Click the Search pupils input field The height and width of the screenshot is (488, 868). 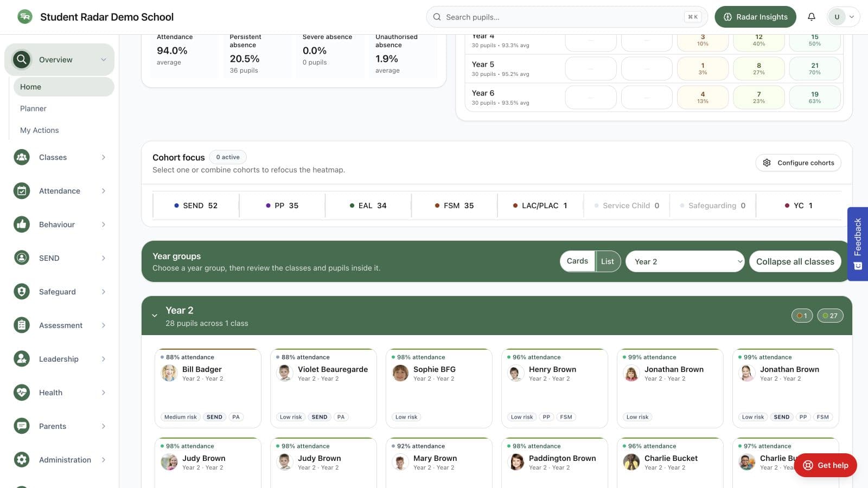pos(567,17)
